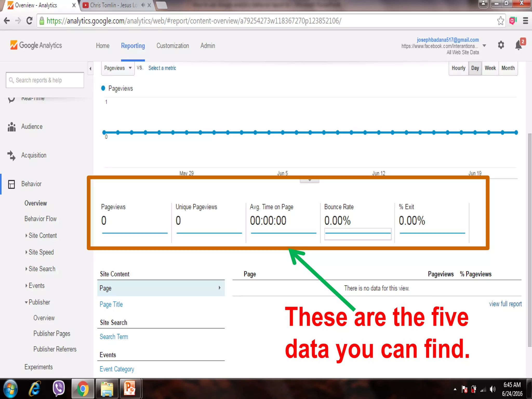Viewport: 532px width, 399px height.
Task: Switch the graph to Day
Action: (475, 68)
